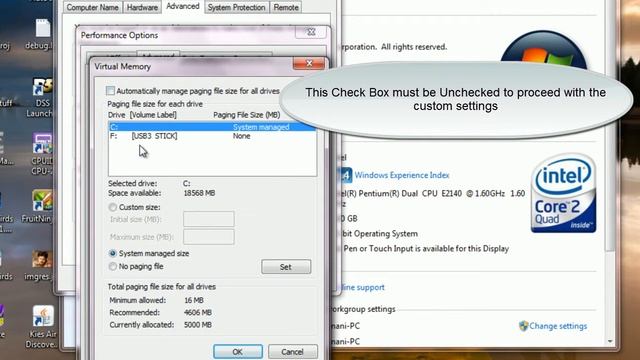Open the Advanced tab in System Properties

[x=182, y=7]
